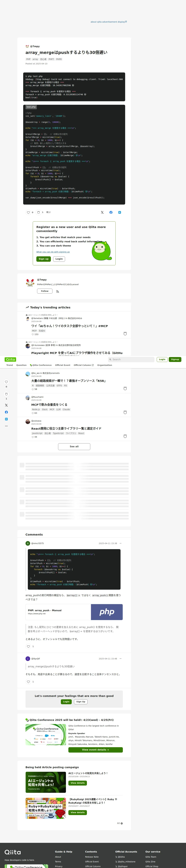Click See all trending articles button
This screenshot has height=868, width=186.
tap(74, 446)
